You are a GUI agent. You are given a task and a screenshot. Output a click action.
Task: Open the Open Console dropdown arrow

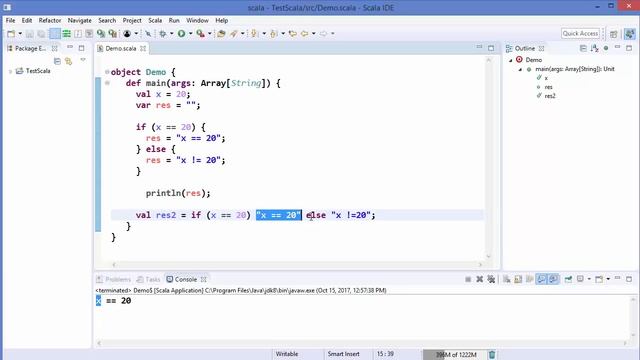pos(608,279)
